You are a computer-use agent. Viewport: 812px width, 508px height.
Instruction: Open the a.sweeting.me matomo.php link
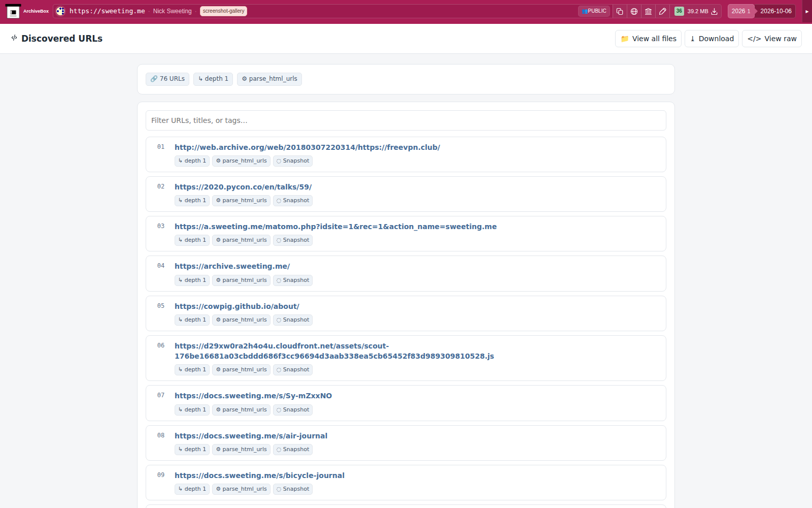[x=335, y=227]
